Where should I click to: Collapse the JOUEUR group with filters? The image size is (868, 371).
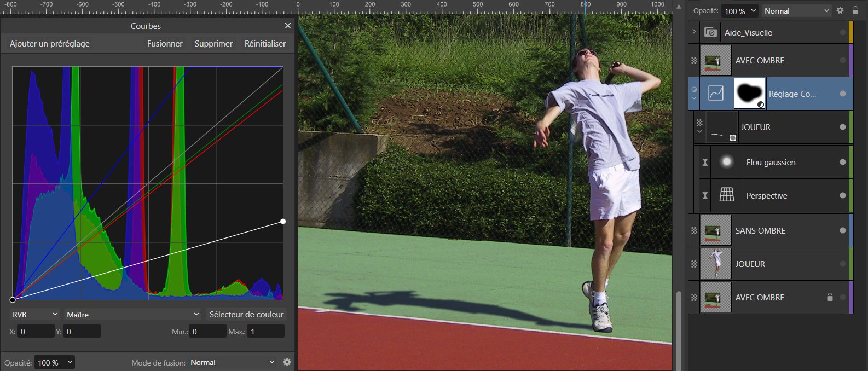click(699, 132)
